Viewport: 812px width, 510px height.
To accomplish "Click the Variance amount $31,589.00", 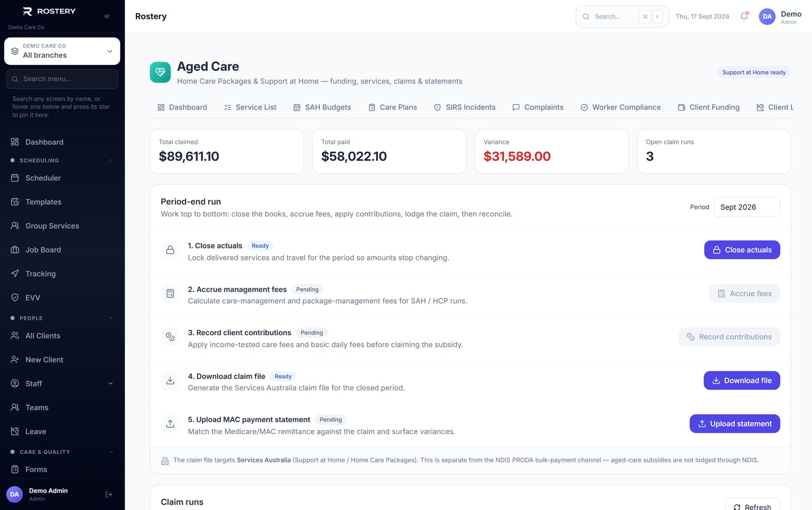I will [517, 156].
